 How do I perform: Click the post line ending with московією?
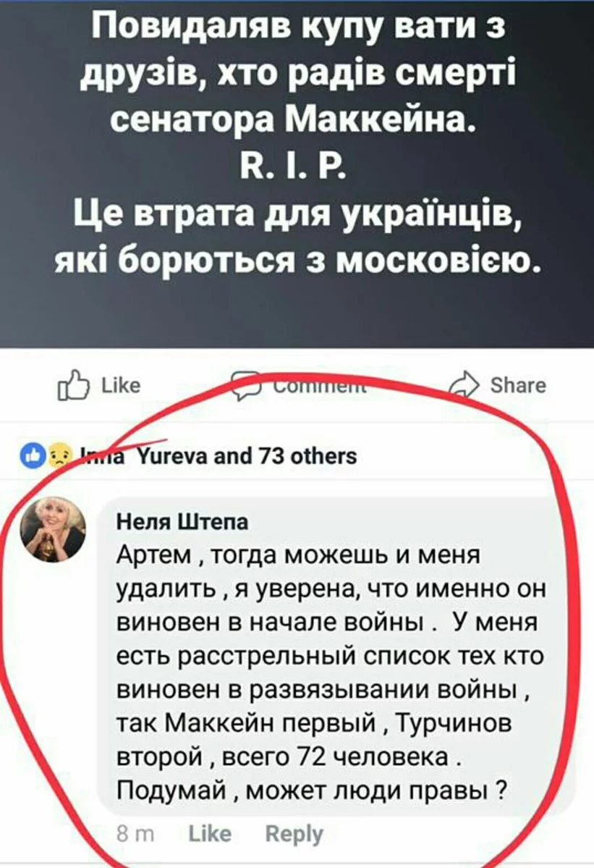coord(297,258)
